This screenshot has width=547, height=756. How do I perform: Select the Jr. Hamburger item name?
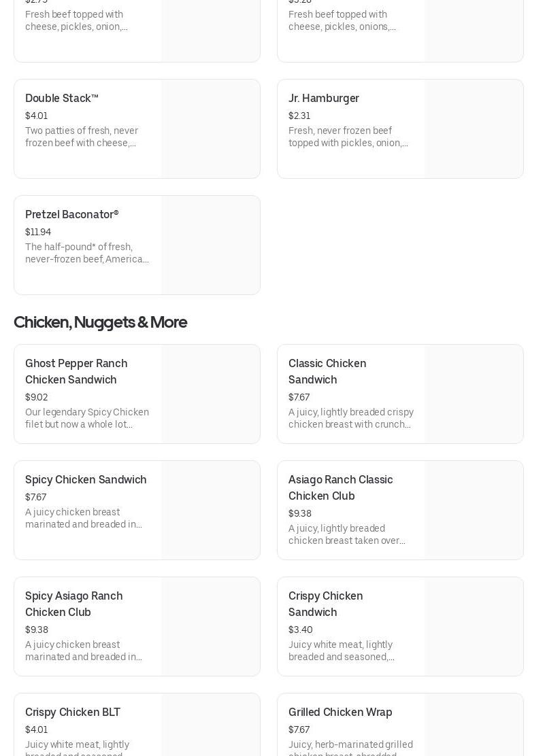coord(324,99)
